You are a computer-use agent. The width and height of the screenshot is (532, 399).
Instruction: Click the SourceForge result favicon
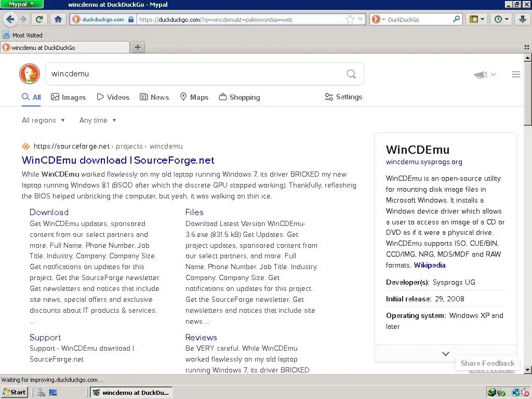coord(26,146)
